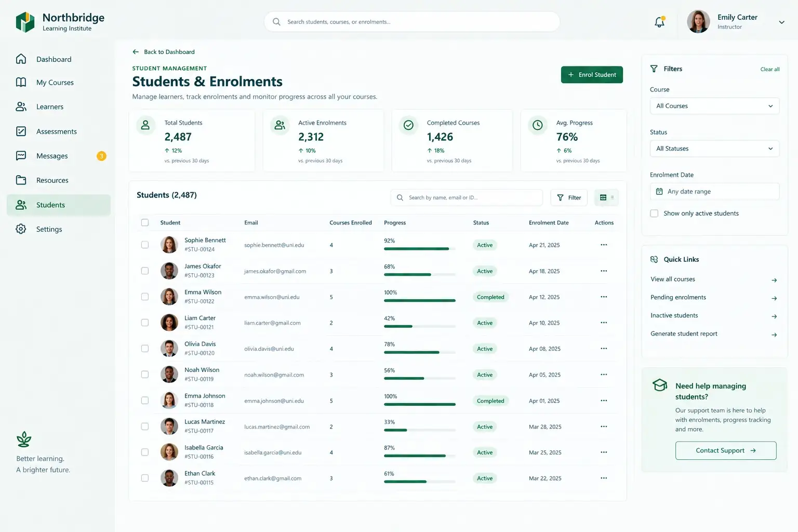Open actions menu for Noah Wilson
Image resolution: width=798 pixels, height=532 pixels.
click(604, 375)
